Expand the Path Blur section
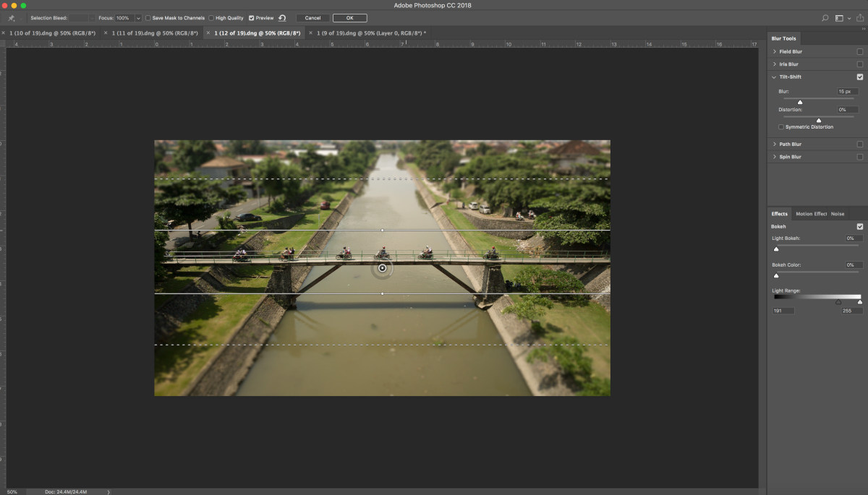The image size is (868, 495). tap(775, 145)
